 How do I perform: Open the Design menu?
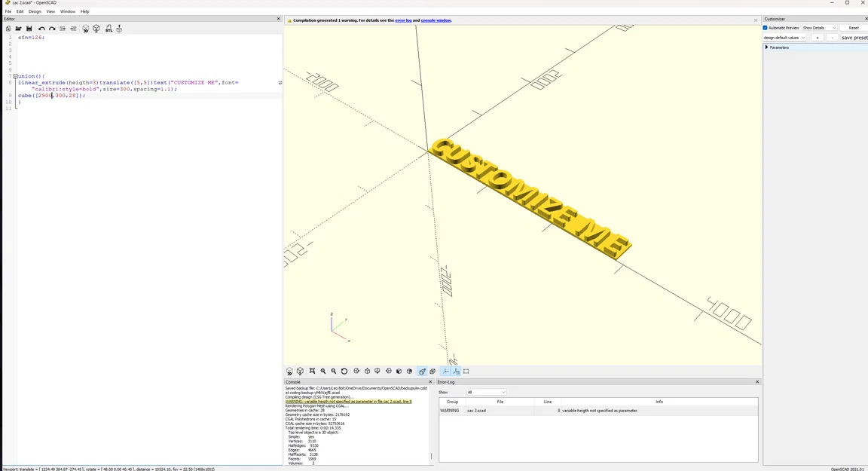point(35,11)
